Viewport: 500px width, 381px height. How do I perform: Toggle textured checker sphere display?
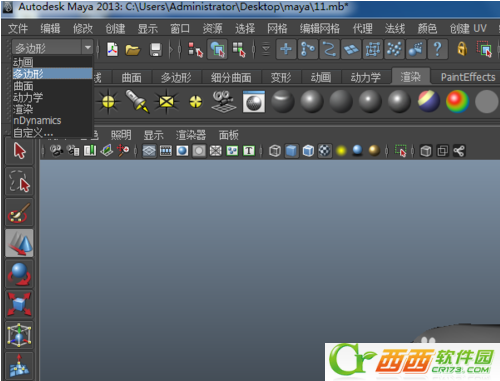tap(325, 151)
